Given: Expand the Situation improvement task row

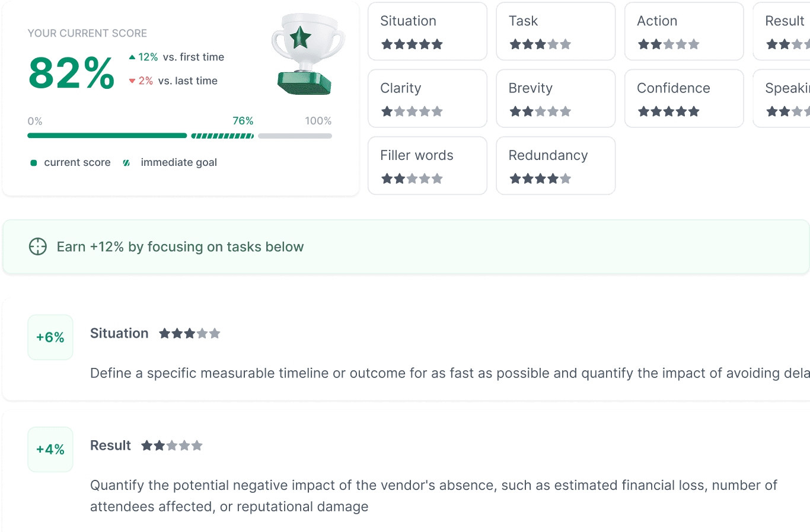Looking at the screenshot, I should 405,350.
